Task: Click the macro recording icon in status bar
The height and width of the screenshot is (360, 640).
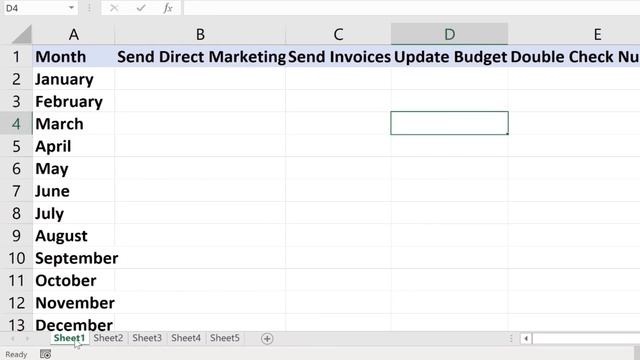Action: click(45, 354)
